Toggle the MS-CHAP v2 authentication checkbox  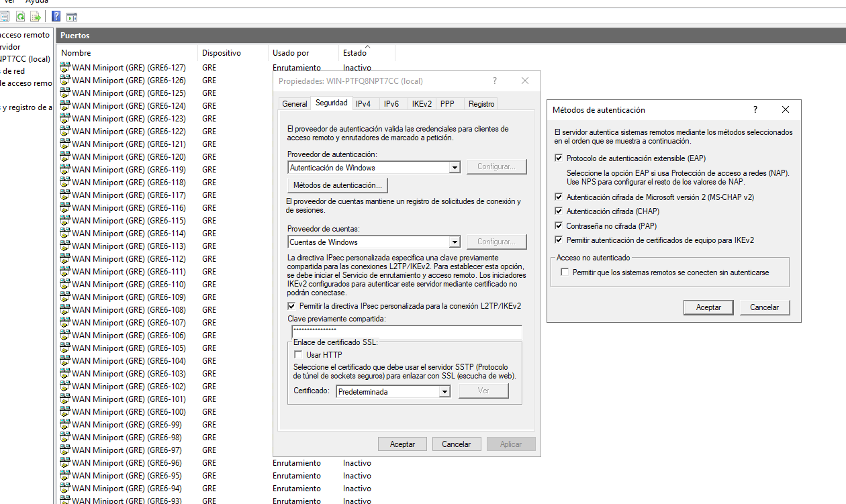(559, 197)
